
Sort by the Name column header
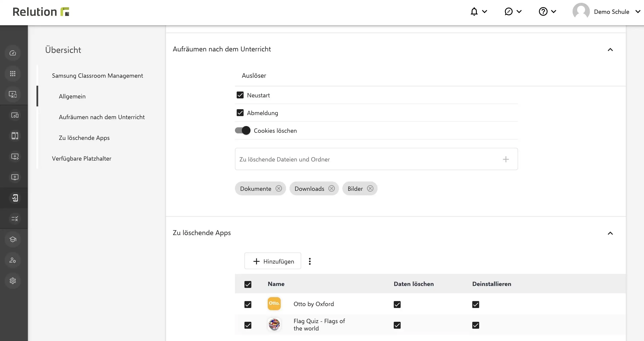pos(276,284)
